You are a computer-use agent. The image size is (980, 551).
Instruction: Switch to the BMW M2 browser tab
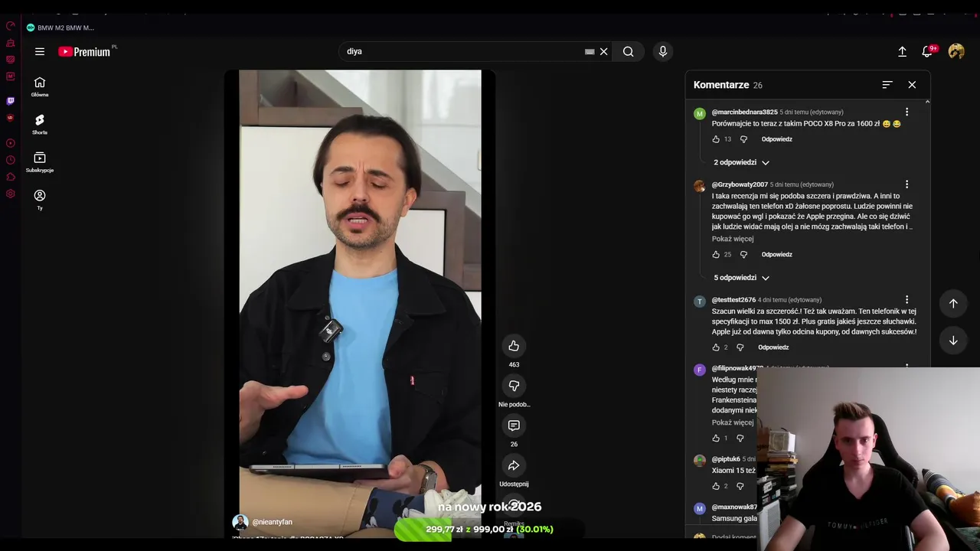[x=60, y=28]
